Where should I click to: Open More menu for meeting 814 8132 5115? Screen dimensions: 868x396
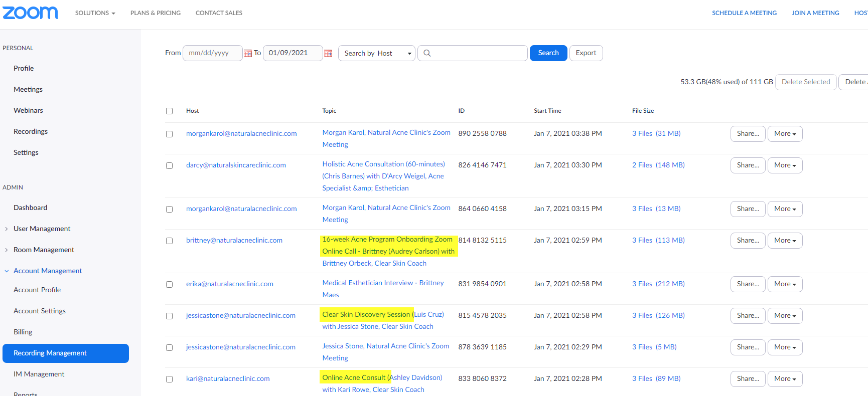[x=785, y=241]
